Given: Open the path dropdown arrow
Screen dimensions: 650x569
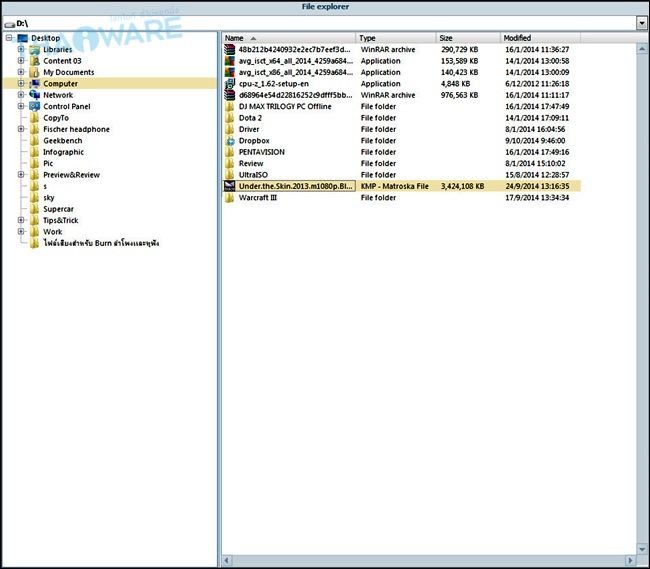Looking at the screenshot, I should tap(641, 23).
